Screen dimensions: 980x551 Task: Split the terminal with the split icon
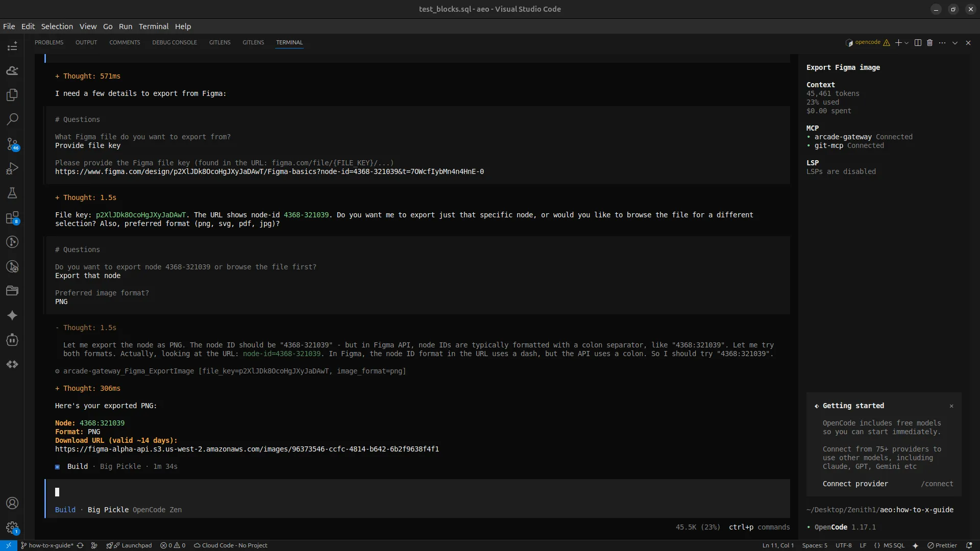click(918, 43)
